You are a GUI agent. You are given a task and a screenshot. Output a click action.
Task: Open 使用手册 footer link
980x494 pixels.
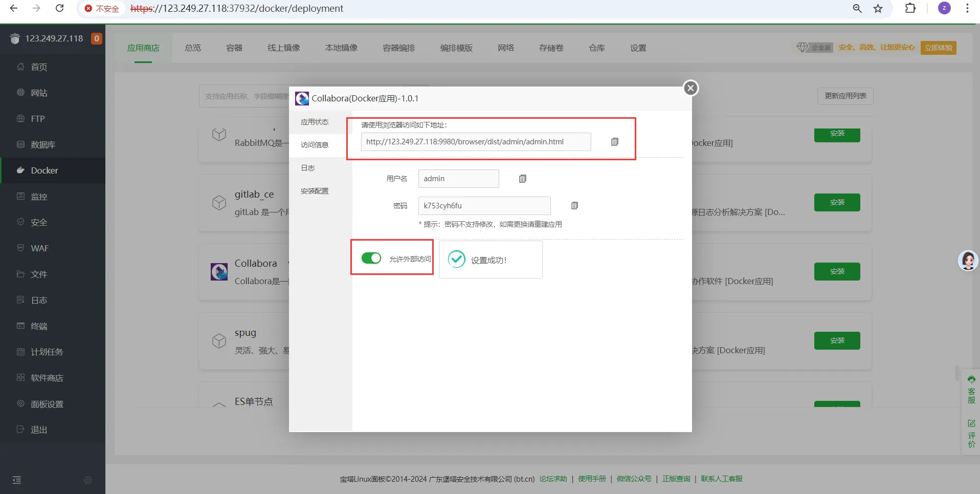click(592, 479)
